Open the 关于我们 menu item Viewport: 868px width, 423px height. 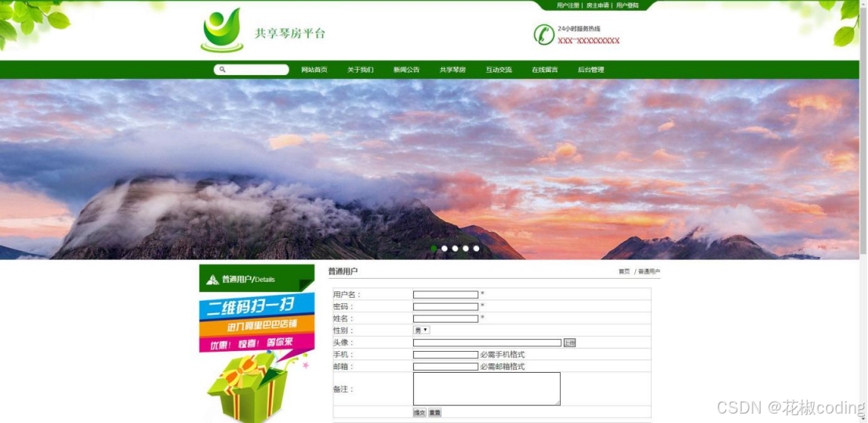[x=361, y=70]
